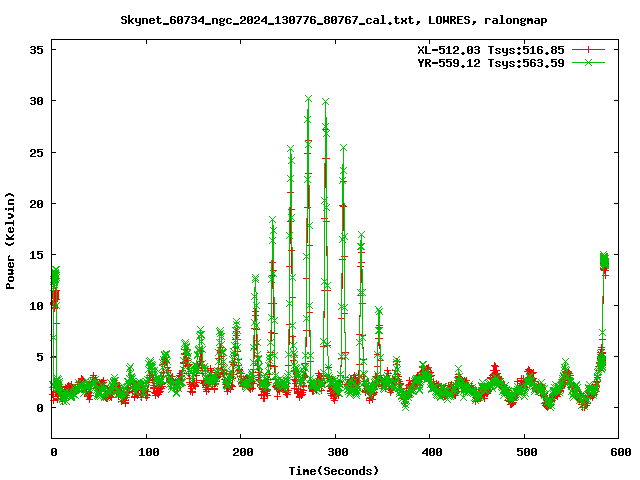Click the Time(Seconds) x-axis label

point(334,470)
